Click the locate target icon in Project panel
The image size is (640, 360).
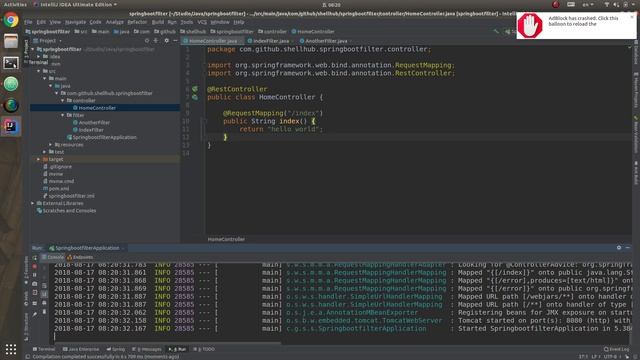coord(147,41)
